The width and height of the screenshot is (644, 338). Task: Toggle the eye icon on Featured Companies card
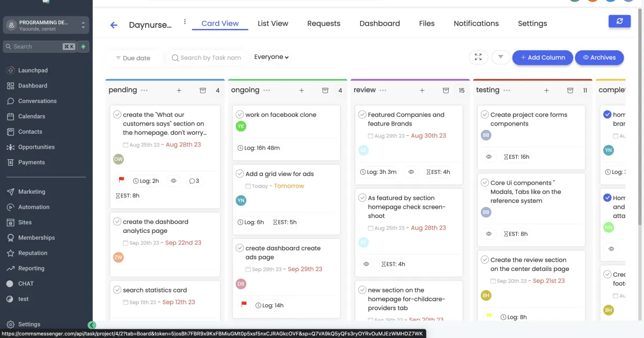tap(411, 172)
